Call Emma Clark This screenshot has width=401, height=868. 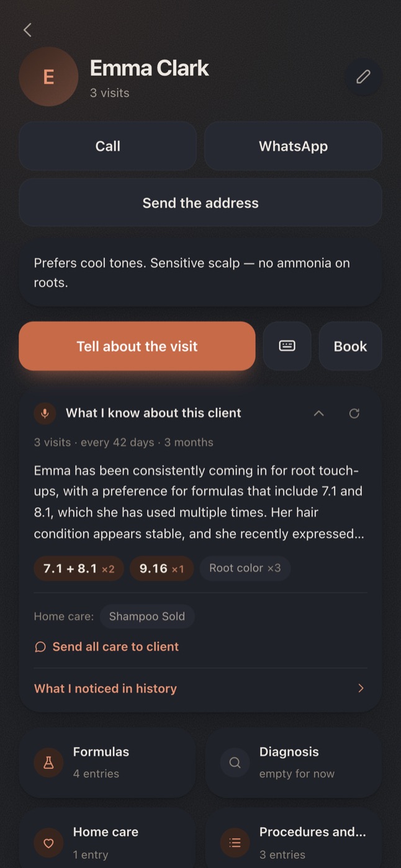(x=108, y=146)
